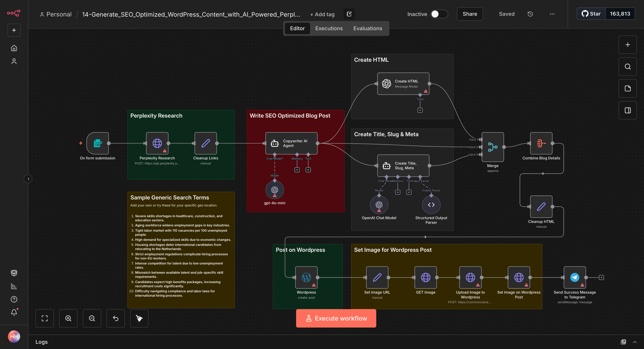
Task: Click the add Tools plus under Create HTML
Action: 420,110
